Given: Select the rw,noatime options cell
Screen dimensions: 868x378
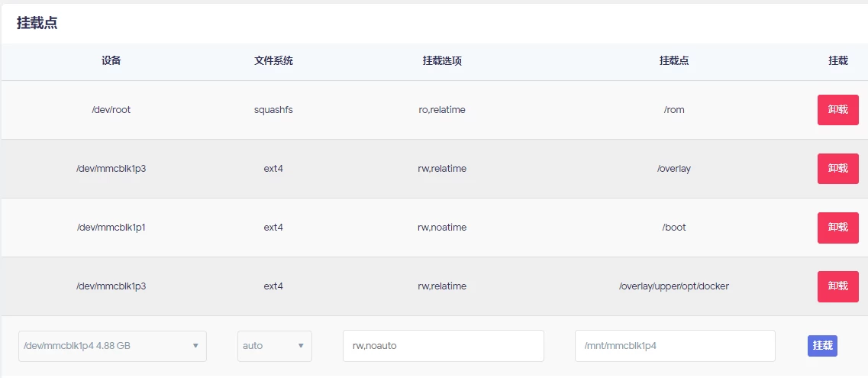Looking at the screenshot, I should (x=442, y=228).
